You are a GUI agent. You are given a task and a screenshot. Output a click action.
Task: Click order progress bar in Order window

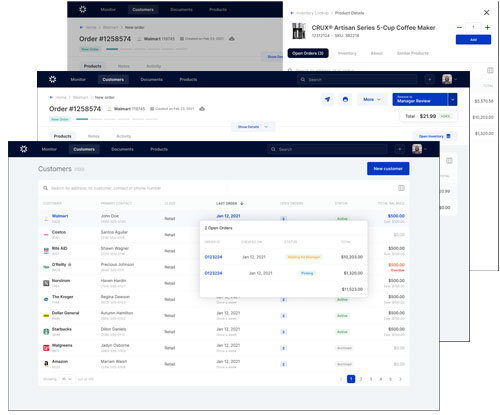point(117,119)
